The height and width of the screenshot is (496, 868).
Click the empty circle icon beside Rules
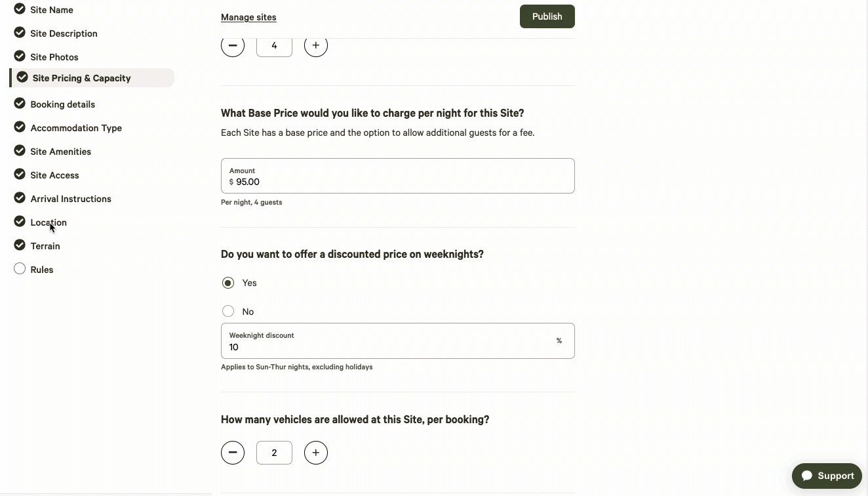pyautogui.click(x=20, y=268)
